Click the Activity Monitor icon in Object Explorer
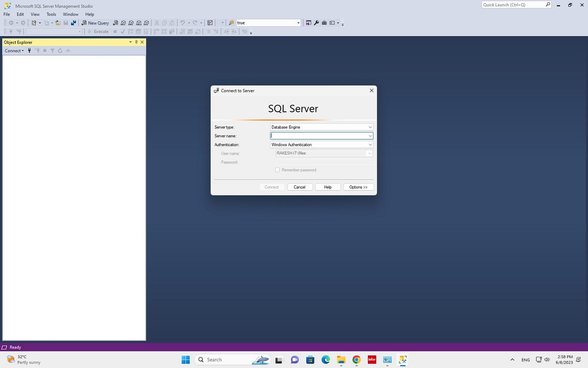 (x=68, y=51)
